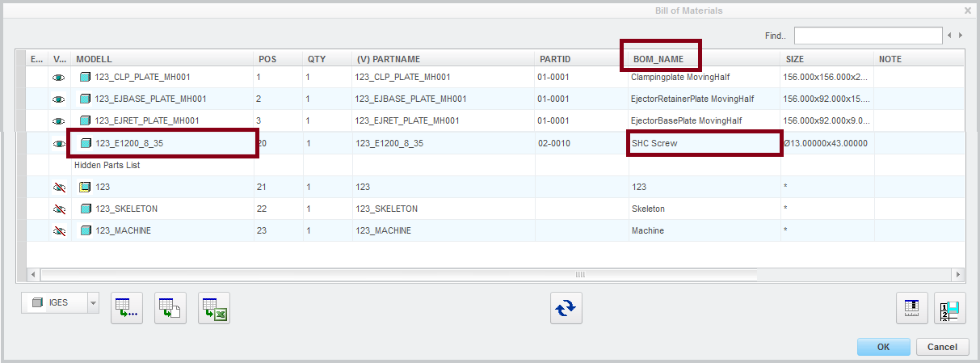Click the Find input field
980x363 pixels.
pos(868,36)
